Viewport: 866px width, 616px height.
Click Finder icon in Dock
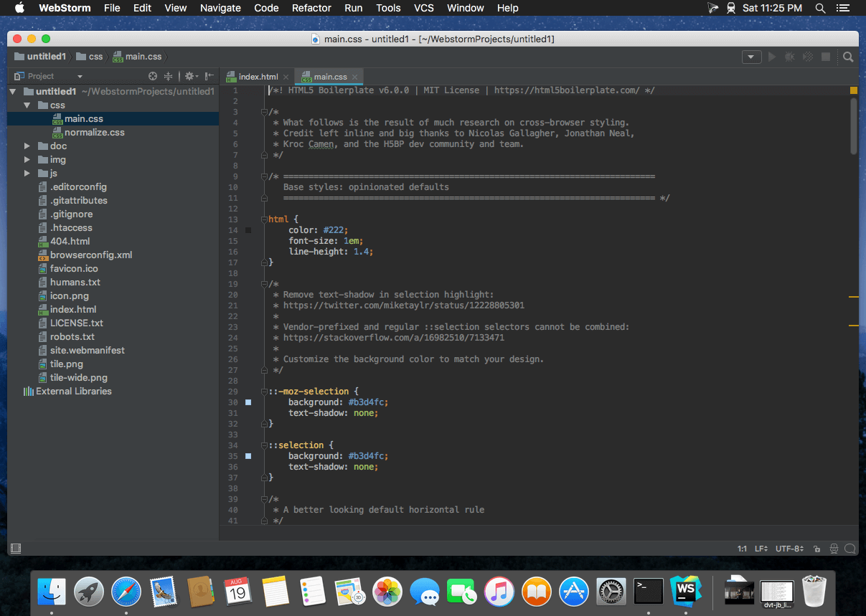click(52, 591)
